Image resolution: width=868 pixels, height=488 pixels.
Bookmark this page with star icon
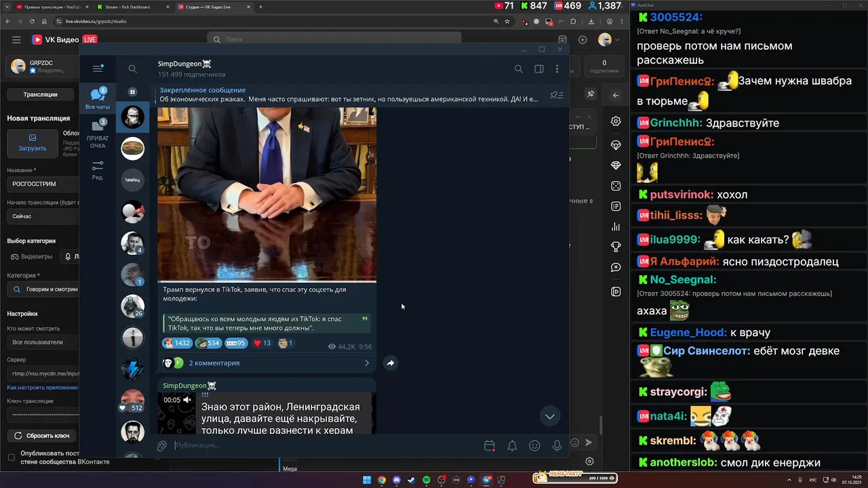click(x=507, y=21)
